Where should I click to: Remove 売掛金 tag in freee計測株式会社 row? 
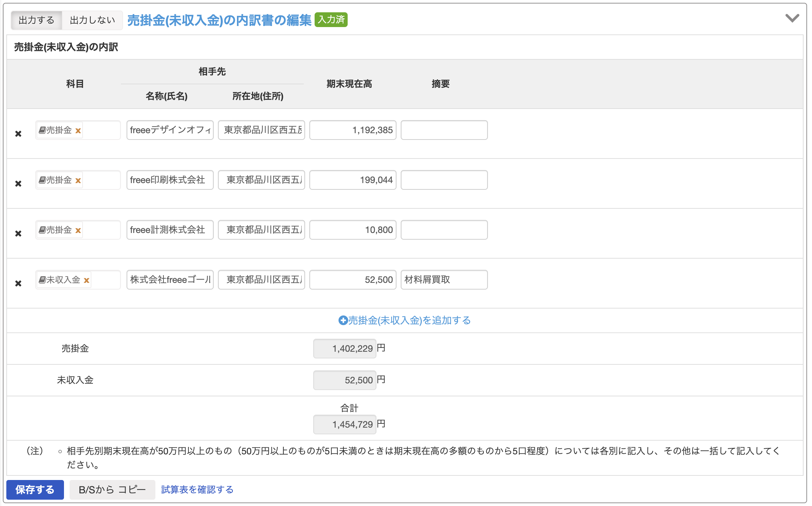[x=78, y=231]
